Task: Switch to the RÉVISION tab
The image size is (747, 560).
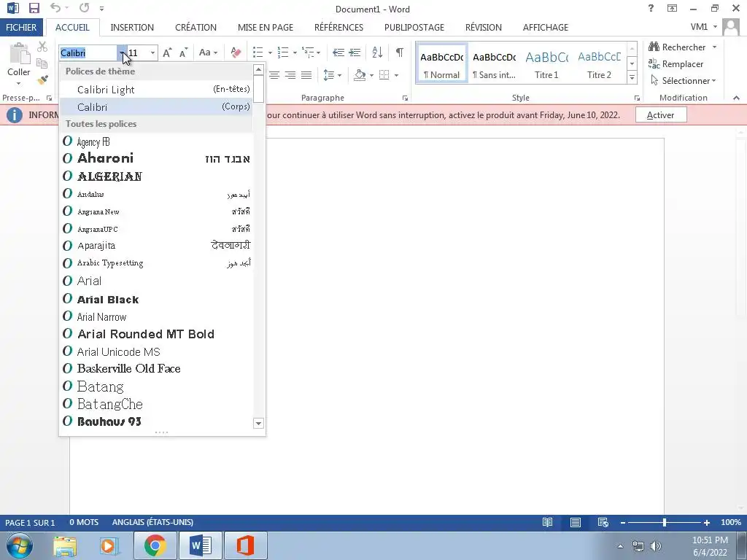Action: (x=484, y=27)
